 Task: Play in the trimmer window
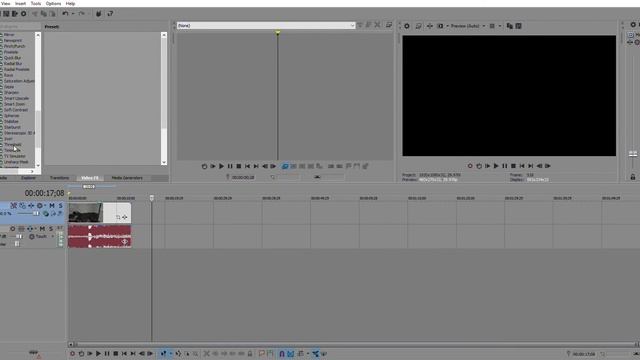pyautogui.click(x=221, y=166)
